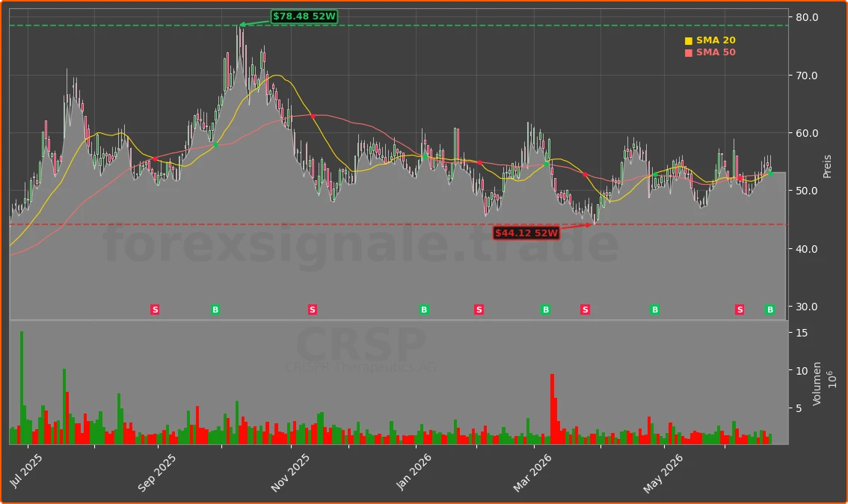Click the $78.48 52W high label
The image size is (848, 504).
(304, 16)
